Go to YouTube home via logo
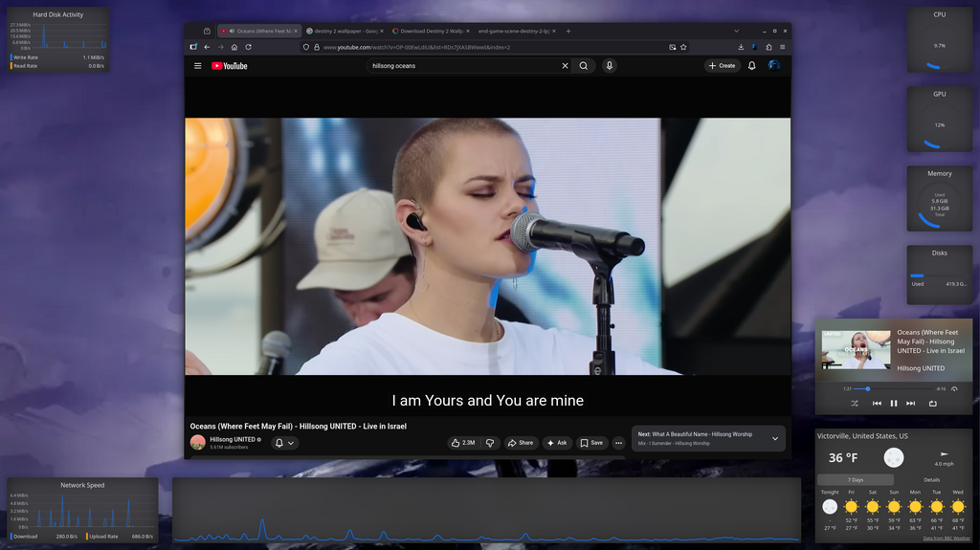980x550 pixels. [x=230, y=66]
